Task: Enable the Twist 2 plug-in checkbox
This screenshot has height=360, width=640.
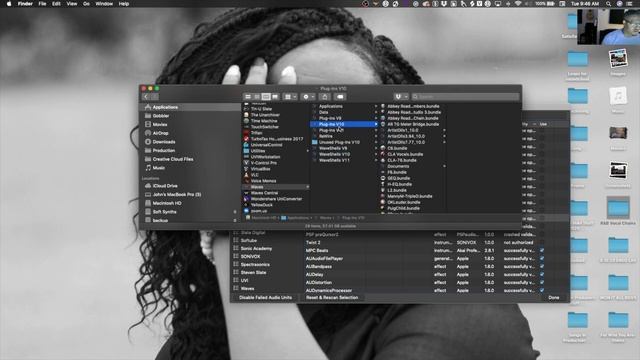Action: click(542, 242)
